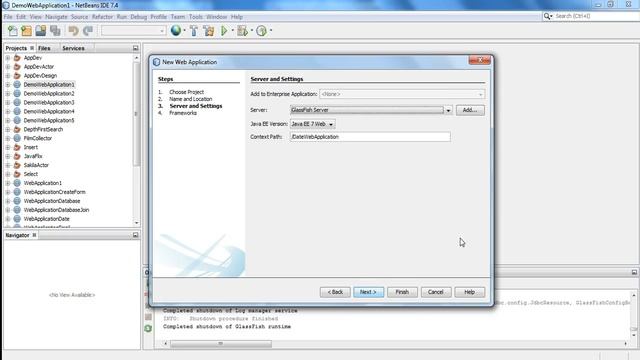Click the 'Frameworks' step text

(x=183, y=113)
